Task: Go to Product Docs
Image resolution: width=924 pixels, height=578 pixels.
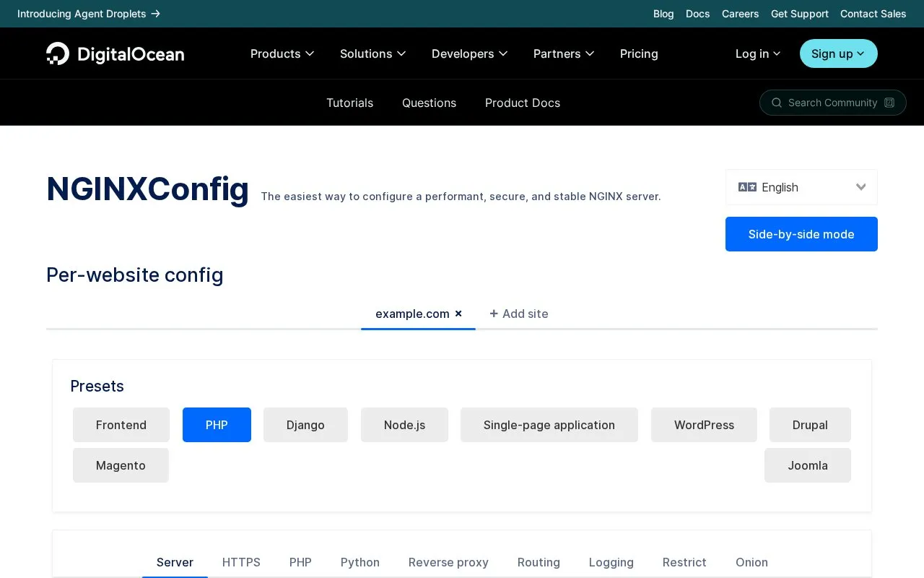Action: pyautogui.click(x=523, y=103)
